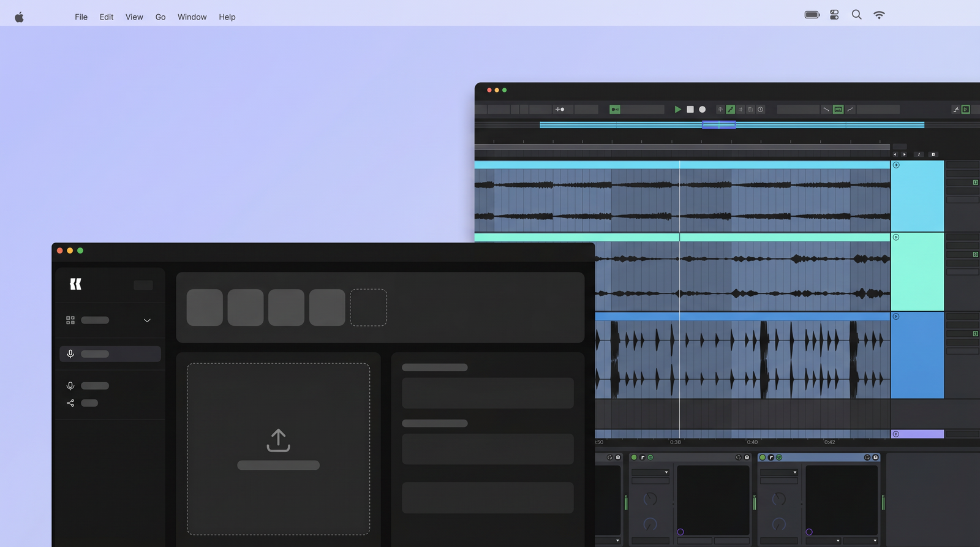Click the add-marker plus icon in DAW toolbar

(x=560, y=109)
